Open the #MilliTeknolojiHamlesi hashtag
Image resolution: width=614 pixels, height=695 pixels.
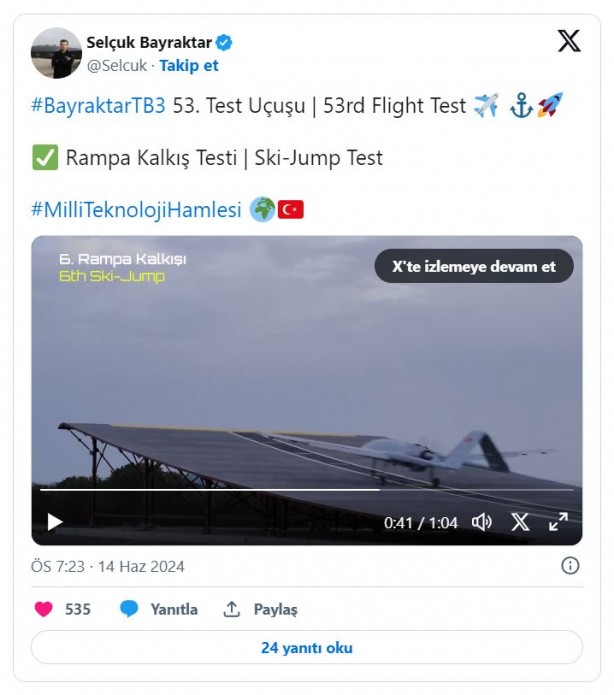136,210
